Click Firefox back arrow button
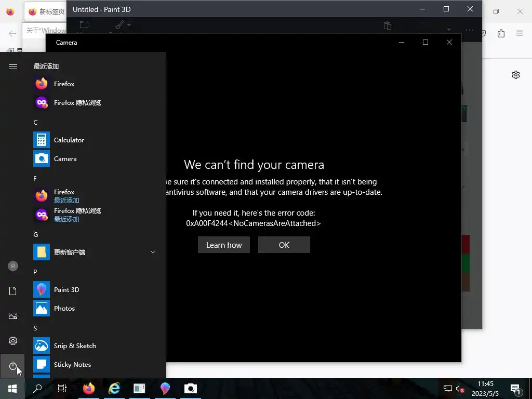532x399 pixels. tap(12, 33)
